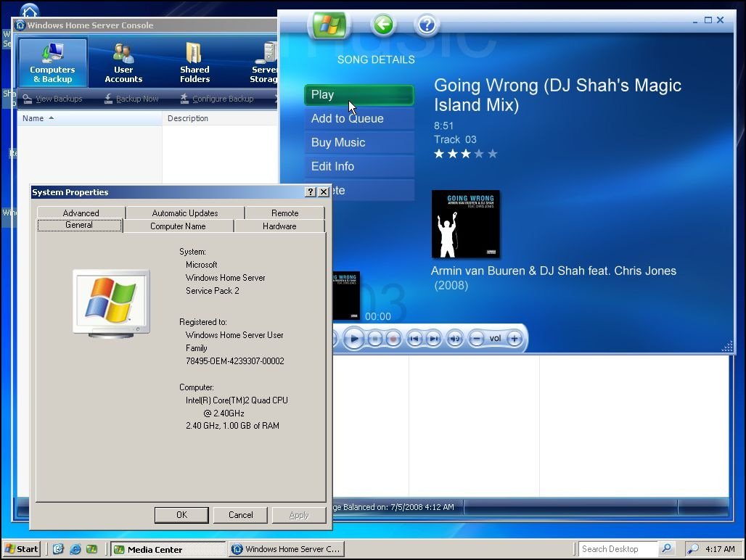Skip to the next track
The width and height of the screenshot is (746, 560).
point(433,339)
